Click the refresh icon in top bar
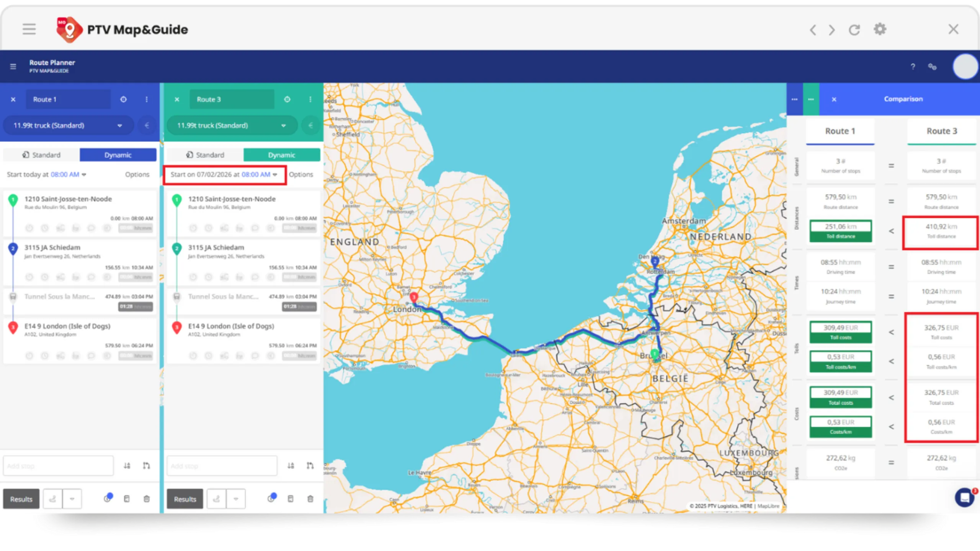The image size is (980, 551). 854,30
